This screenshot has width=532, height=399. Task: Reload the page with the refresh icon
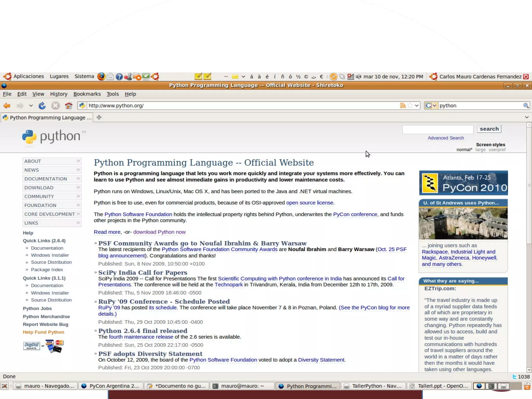point(42,105)
